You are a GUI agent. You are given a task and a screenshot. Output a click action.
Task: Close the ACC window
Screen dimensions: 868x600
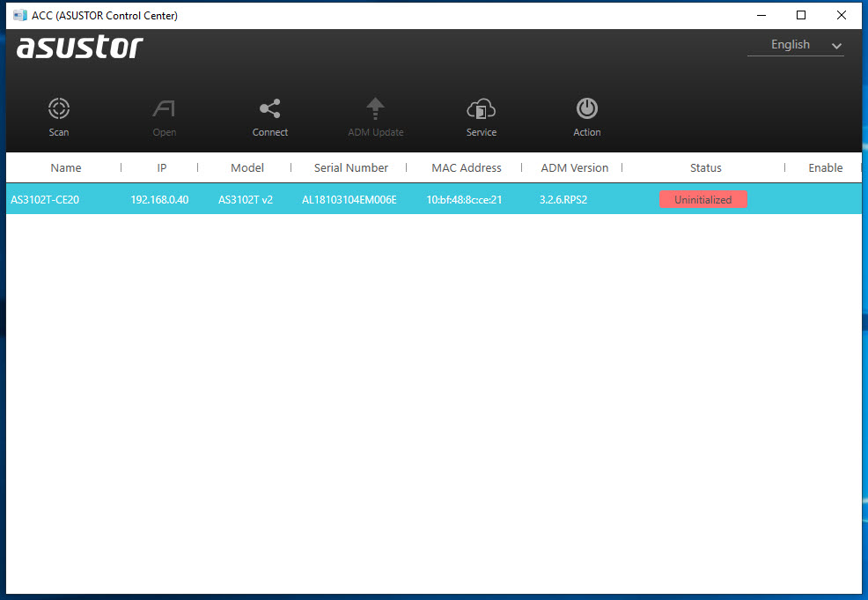click(x=842, y=15)
